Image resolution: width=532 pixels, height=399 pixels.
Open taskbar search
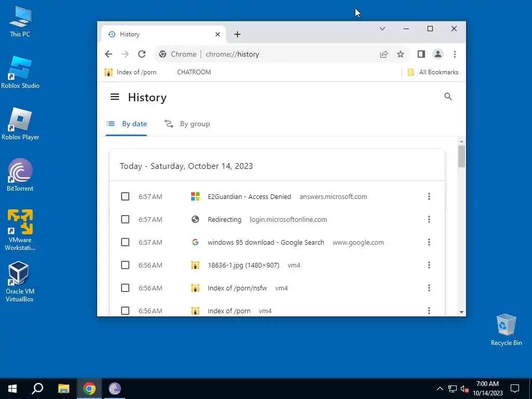[37, 389]
